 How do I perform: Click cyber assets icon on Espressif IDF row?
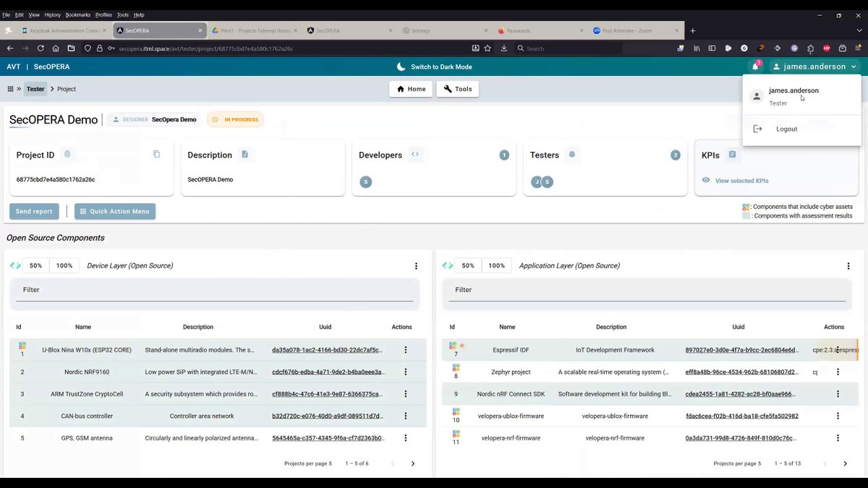(x=453, y=346)
